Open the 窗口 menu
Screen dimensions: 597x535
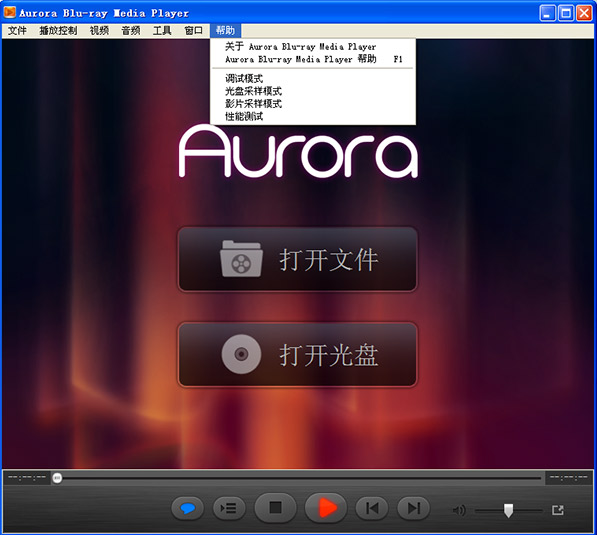(x=193, y=30)
